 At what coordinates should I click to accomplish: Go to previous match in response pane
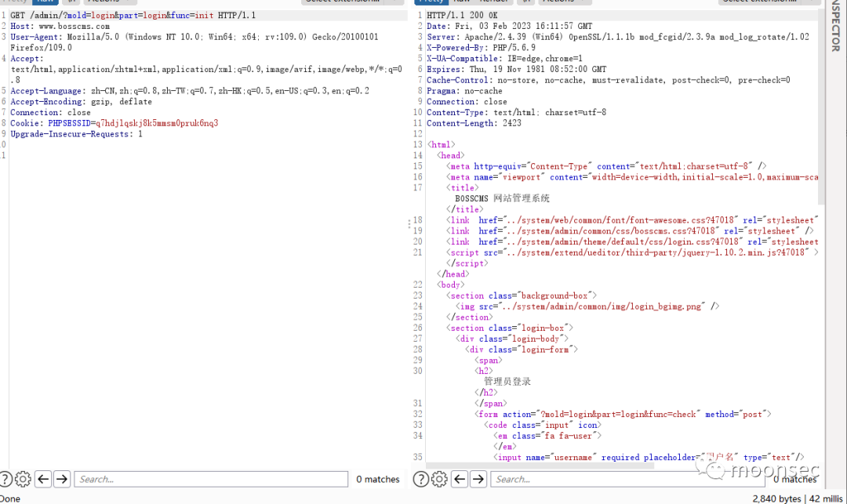coord(460,479)
